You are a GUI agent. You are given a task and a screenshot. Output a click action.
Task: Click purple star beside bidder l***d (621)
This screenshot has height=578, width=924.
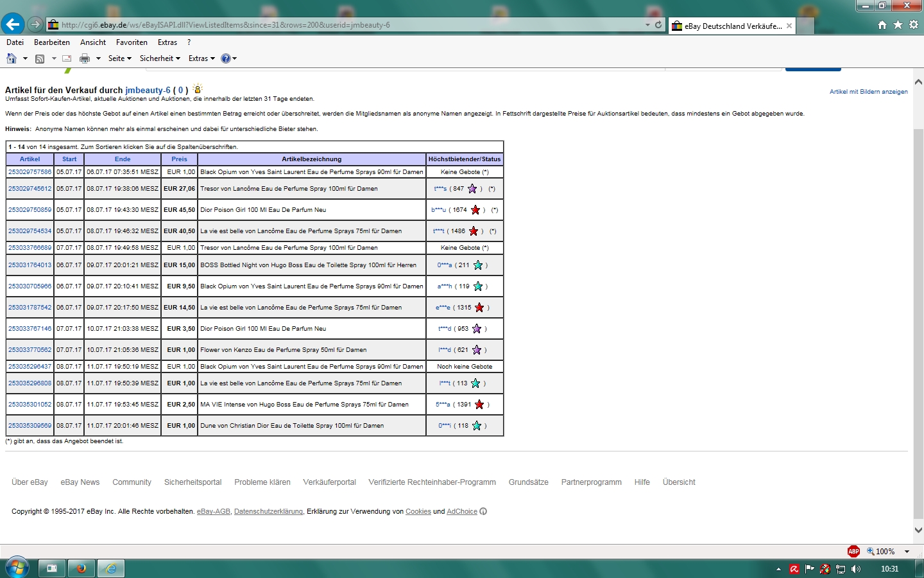coord(477,350)
